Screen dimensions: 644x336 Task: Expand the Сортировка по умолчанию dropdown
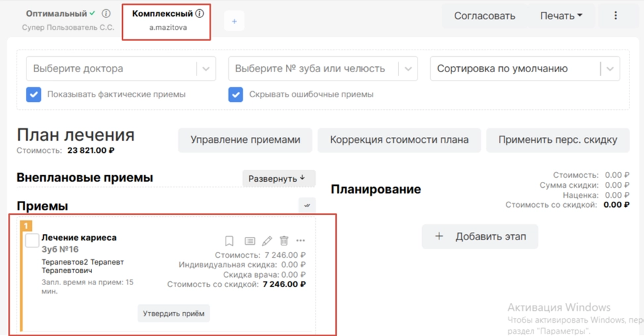point(610,69)
